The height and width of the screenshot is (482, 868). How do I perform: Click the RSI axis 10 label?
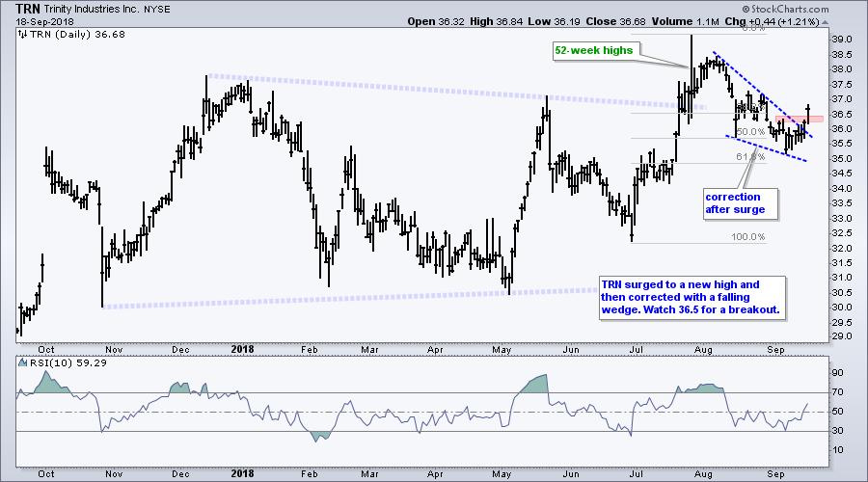pyautogui.click(x=837, y=450)
